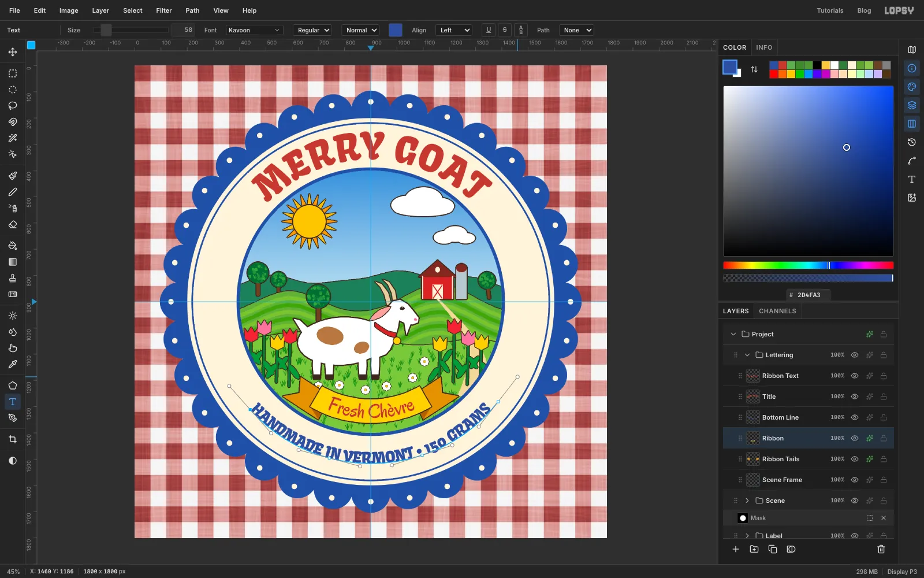Select the Pencil tool
Viewport: 924px width, 578px height.
pos(13,192)
